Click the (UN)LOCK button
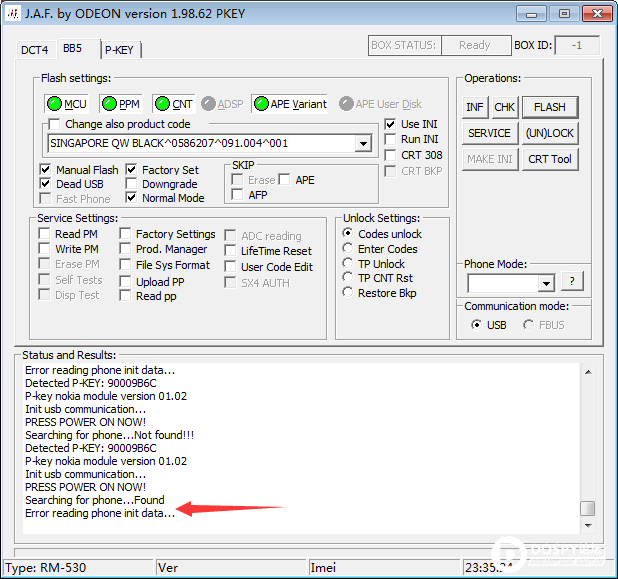The image size is (618, 579). coord(550,133)
